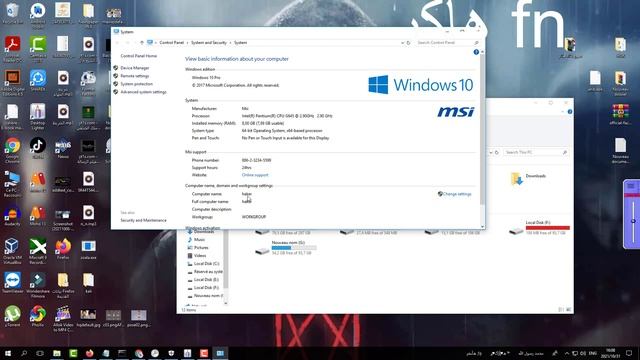Open Remote settings link

pyautogui.click(x=135, y=76)
